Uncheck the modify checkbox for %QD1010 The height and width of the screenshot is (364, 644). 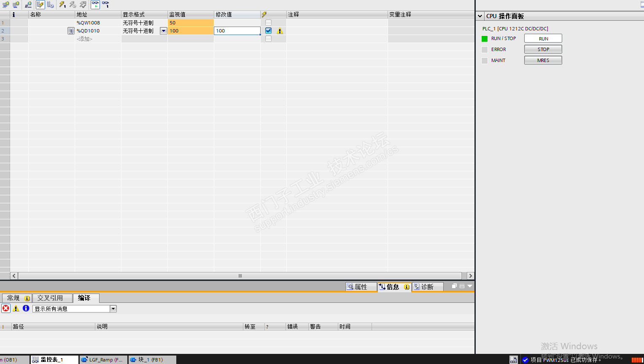point(268,31)
